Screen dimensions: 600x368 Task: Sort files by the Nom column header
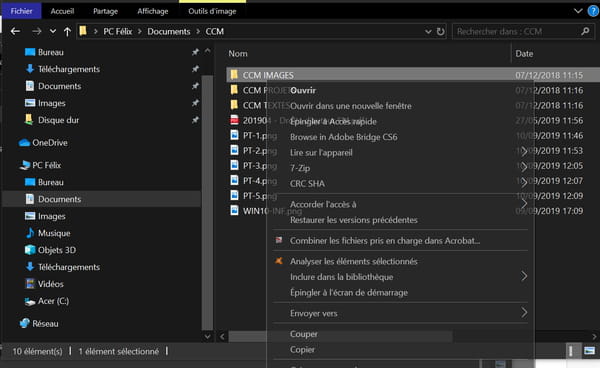238,54
